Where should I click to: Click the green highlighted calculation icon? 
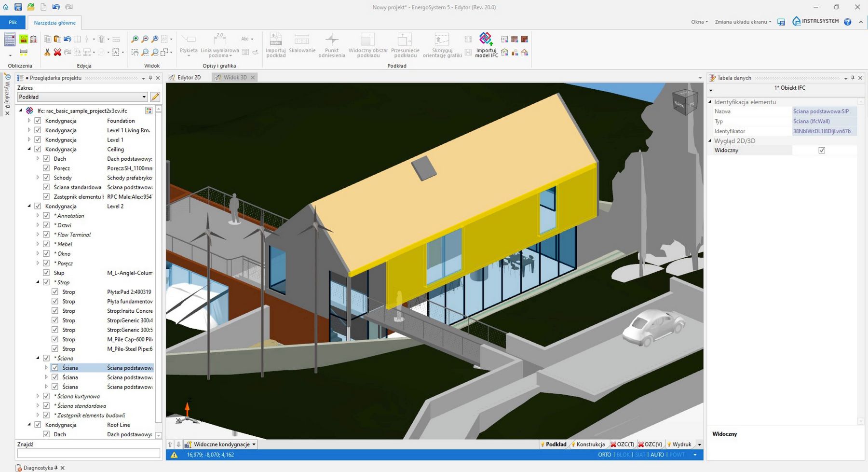[x=24, y=39]
